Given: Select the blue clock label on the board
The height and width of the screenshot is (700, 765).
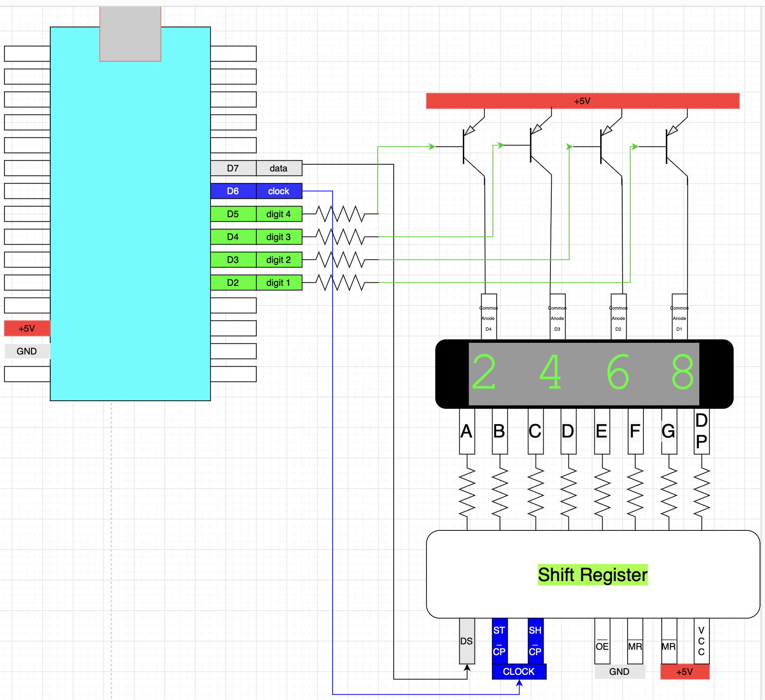Looking at the screenshot, I should click(279, 191).
